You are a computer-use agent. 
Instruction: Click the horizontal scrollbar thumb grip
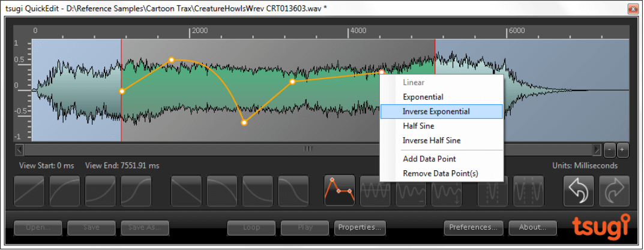308,149
